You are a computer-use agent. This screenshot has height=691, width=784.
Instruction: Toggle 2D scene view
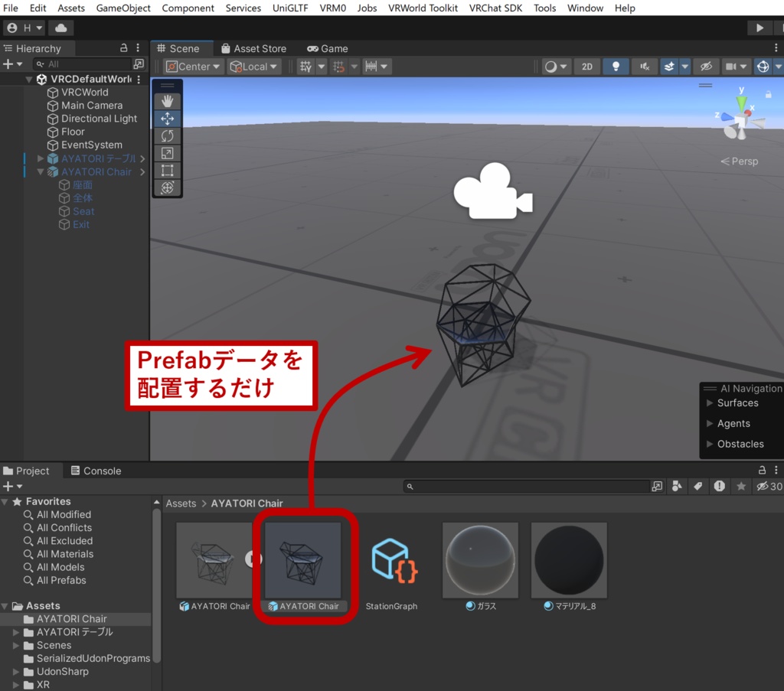[x=587, y=67]
